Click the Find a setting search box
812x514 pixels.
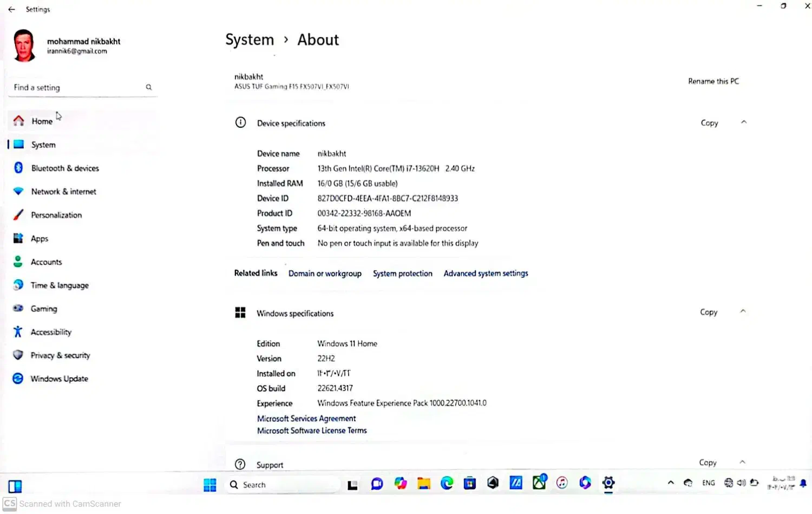(x=78, y=88)
